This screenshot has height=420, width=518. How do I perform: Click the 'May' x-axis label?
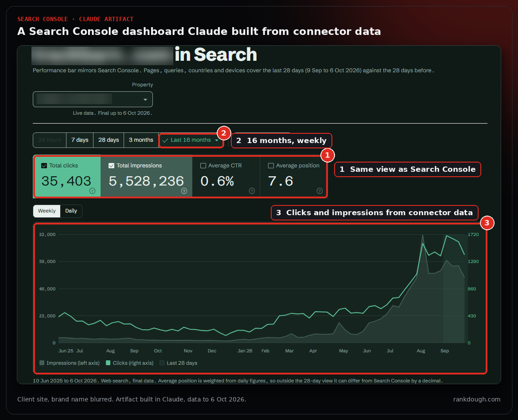(x=344, y=351)
